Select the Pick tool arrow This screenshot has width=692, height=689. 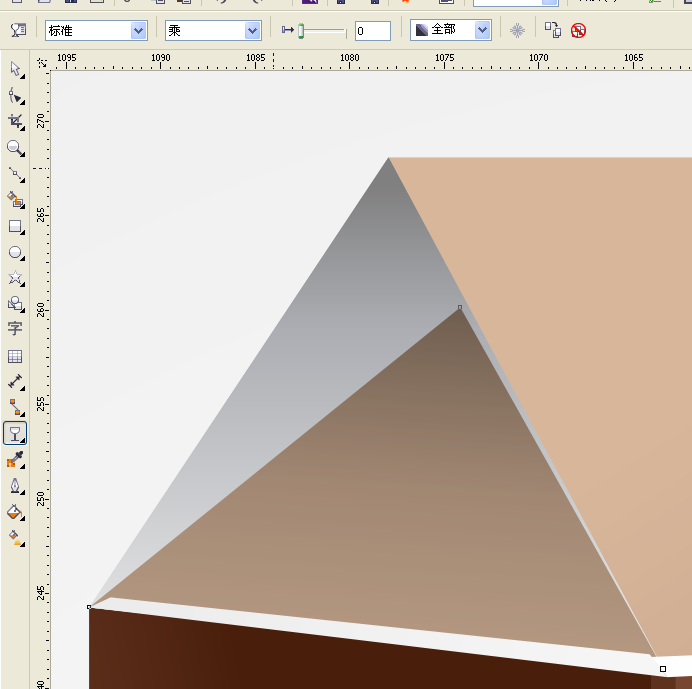pos(15,69)
